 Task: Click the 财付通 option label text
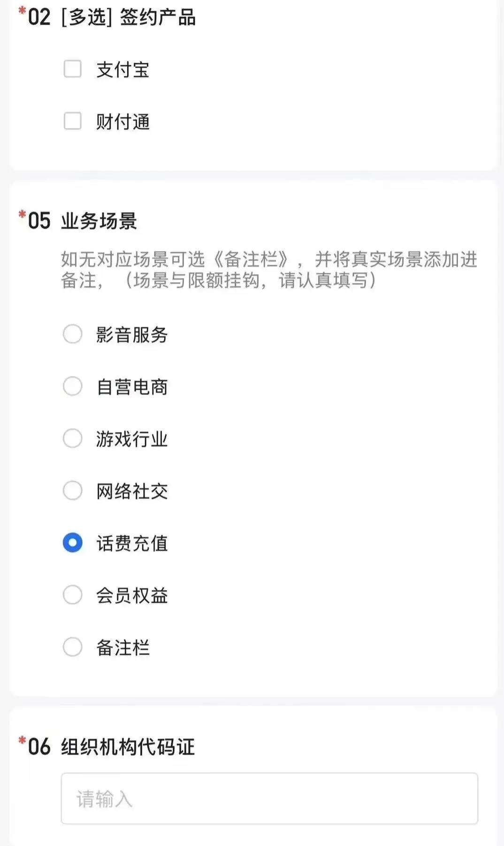coord(122,122)
